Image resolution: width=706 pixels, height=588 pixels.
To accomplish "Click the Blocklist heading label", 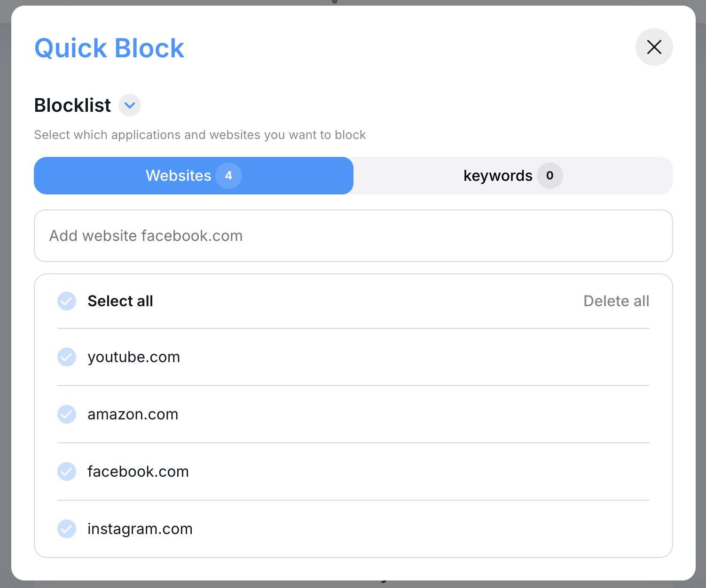I will [72, 105].
